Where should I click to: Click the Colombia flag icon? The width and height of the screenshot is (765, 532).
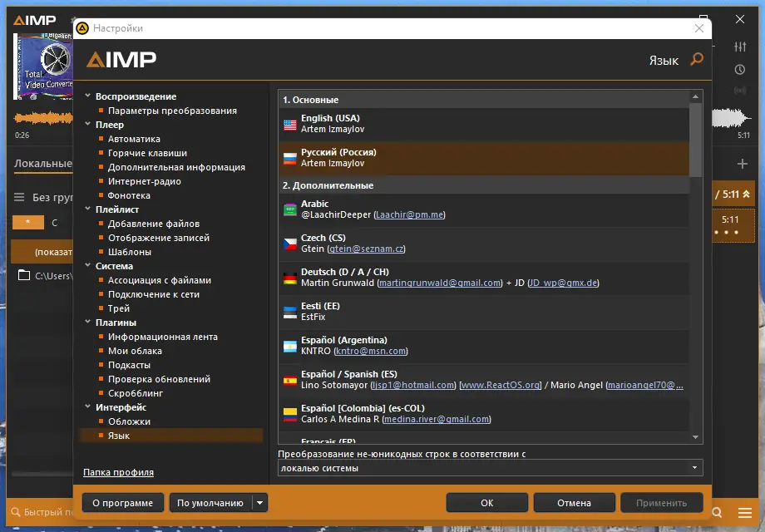point(290,415)
